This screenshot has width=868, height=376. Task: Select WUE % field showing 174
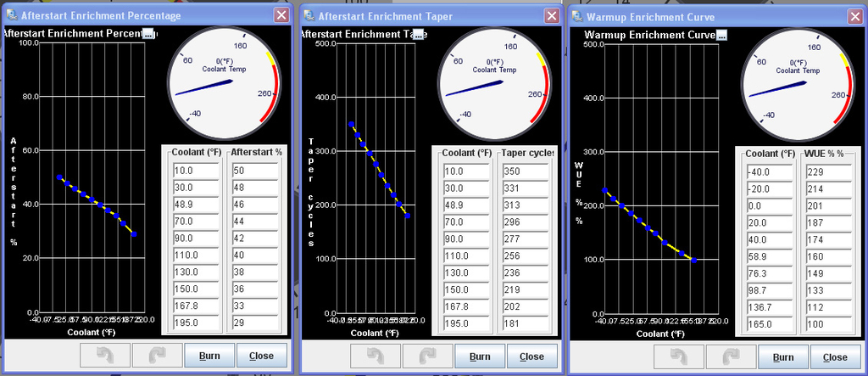[x=828, y=239]
